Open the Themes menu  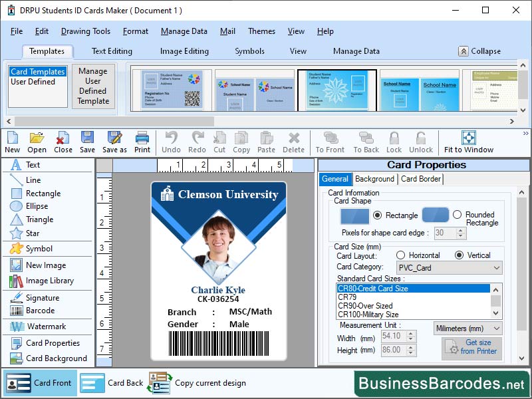(x=261, y=31)
